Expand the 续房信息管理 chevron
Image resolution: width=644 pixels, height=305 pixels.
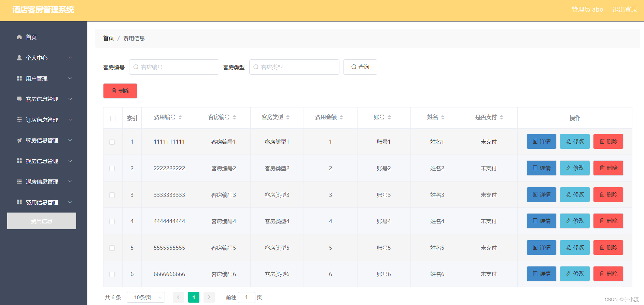pyautogui.click(x=70, y=140)
